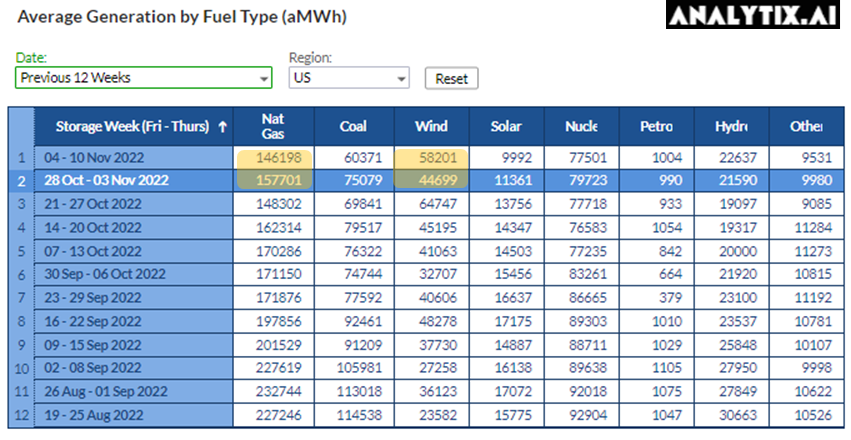The image size is (851, 440).
Task: Click the ANALYTIX.AI logo
Action: (753, 15)
